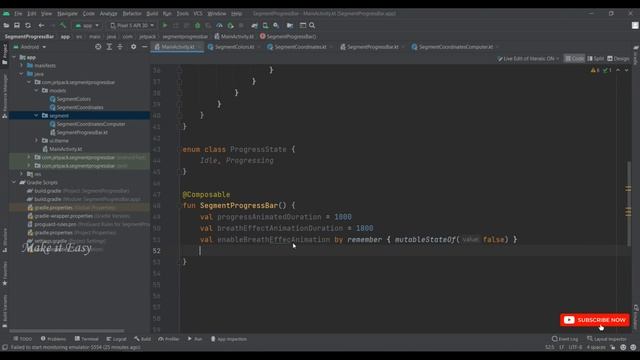Click the Profile app gauge icon
This screenshot has height=360, width=640.
point(219,25)
